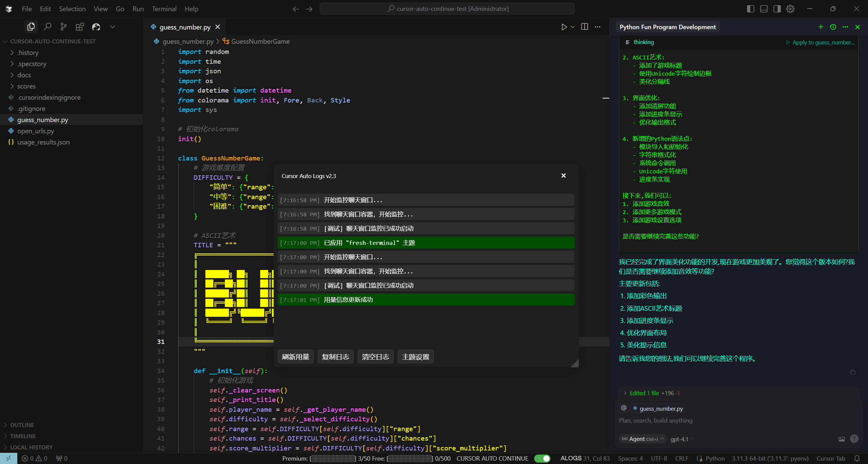Apply code to guess_number.py
The height and width of the screenshot is (464, 868).
click(820, 42)
